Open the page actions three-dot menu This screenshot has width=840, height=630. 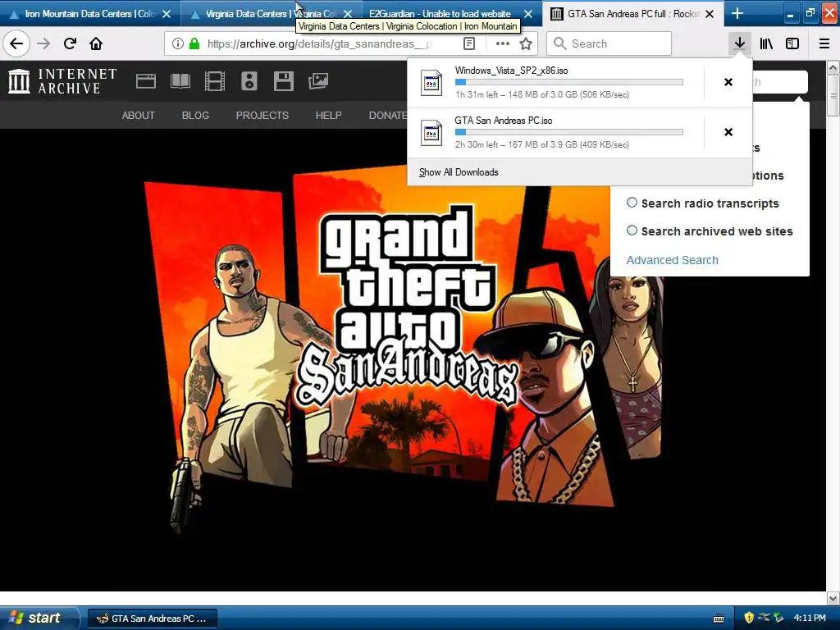[503, 44]
